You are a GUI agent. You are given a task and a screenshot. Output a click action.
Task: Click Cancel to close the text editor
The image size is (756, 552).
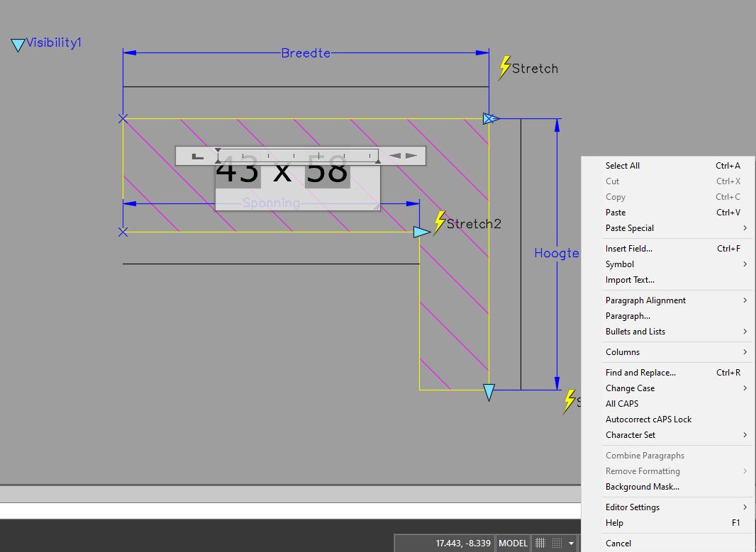click(x=618, y=543)
